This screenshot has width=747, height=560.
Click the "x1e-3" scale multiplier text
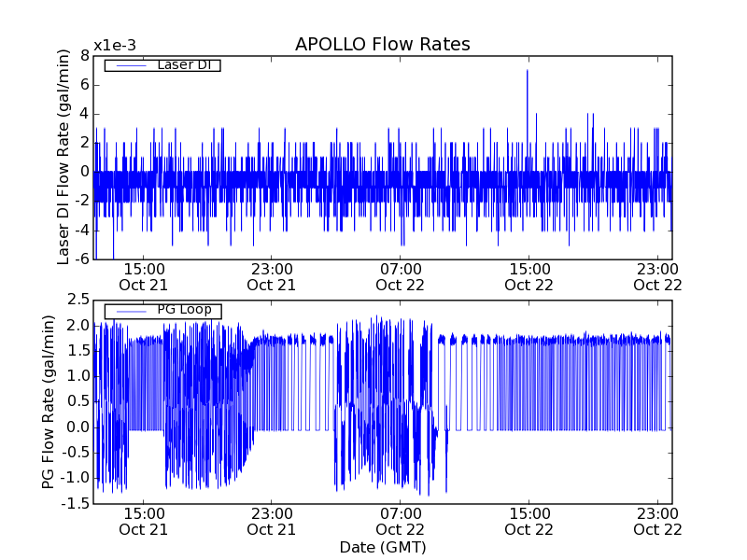tap(114, 46)
